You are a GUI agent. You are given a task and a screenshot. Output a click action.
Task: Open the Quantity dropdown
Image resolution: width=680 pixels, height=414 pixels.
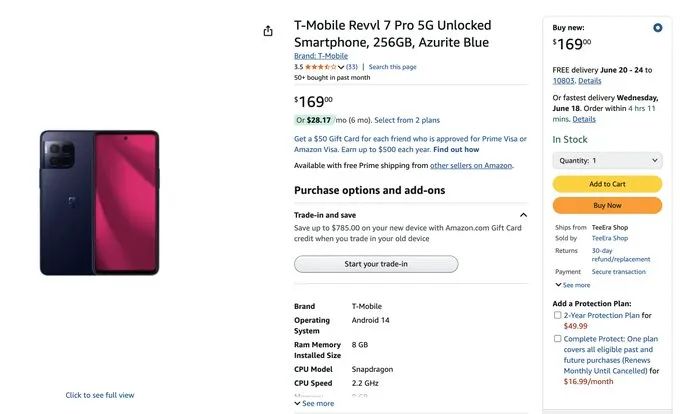pos(607,160)
